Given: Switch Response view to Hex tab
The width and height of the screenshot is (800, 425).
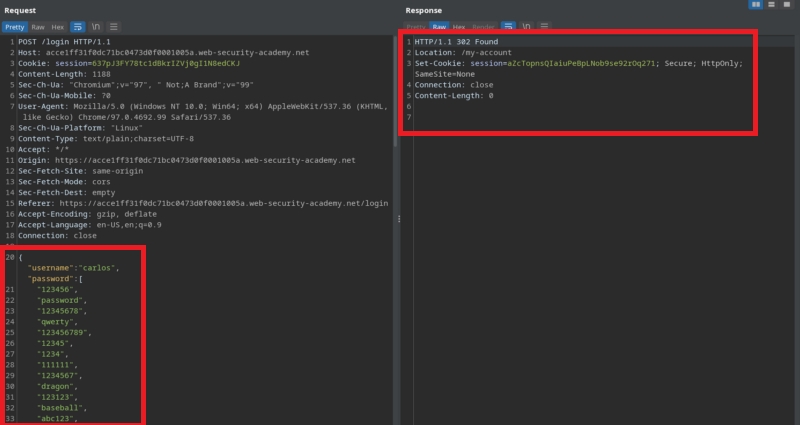Looking at the screenshot, I should 459,26.
